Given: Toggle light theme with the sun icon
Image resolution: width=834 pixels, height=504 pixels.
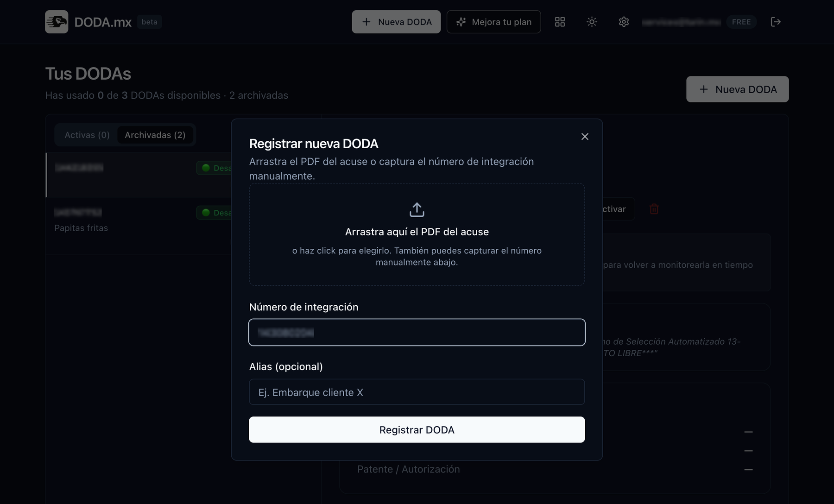Looking at the screenshot, I should [592, 22].
